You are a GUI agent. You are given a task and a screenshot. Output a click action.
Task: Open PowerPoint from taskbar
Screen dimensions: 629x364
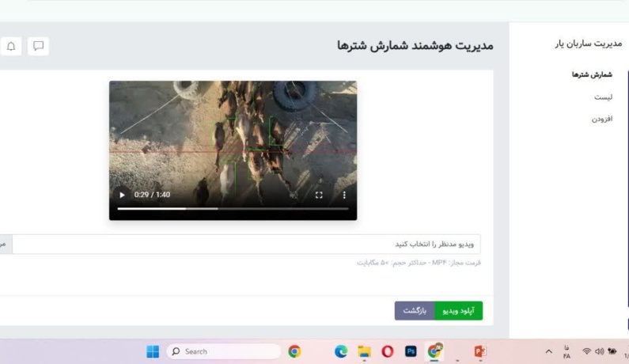(x=480, y=351)
